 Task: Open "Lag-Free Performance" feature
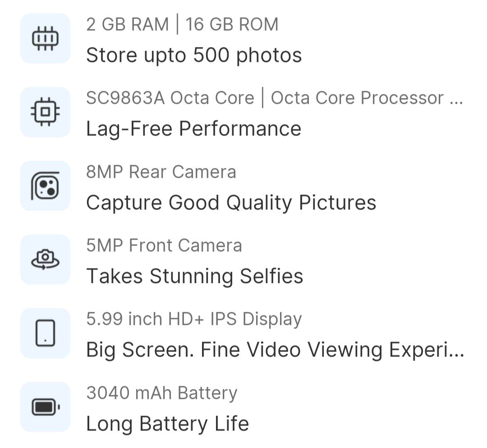click(x=193, y=129)
